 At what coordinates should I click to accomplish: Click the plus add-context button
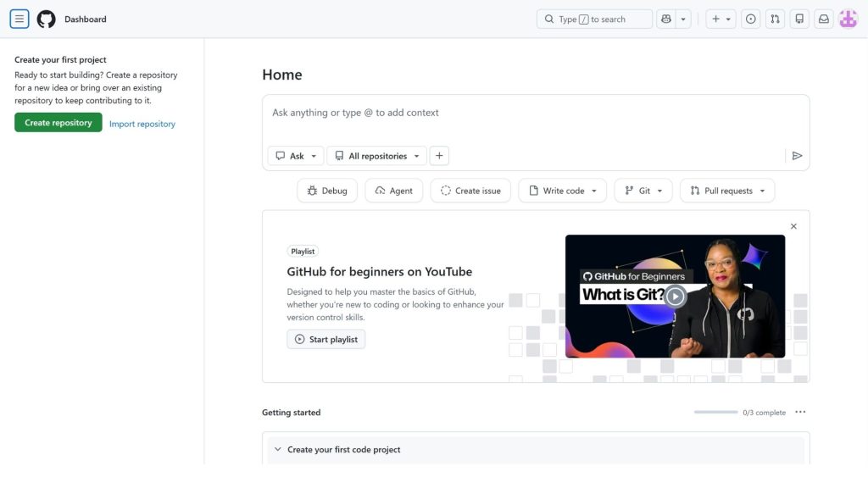(x=439, y=156)
